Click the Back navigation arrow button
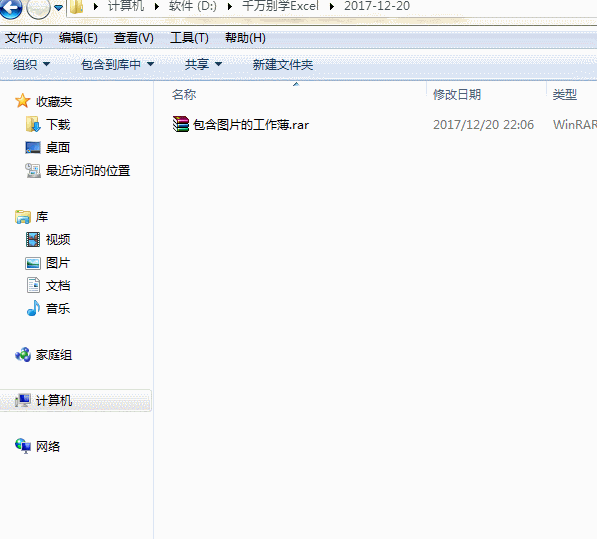This screenshot has width=597, height=539. 11,8
